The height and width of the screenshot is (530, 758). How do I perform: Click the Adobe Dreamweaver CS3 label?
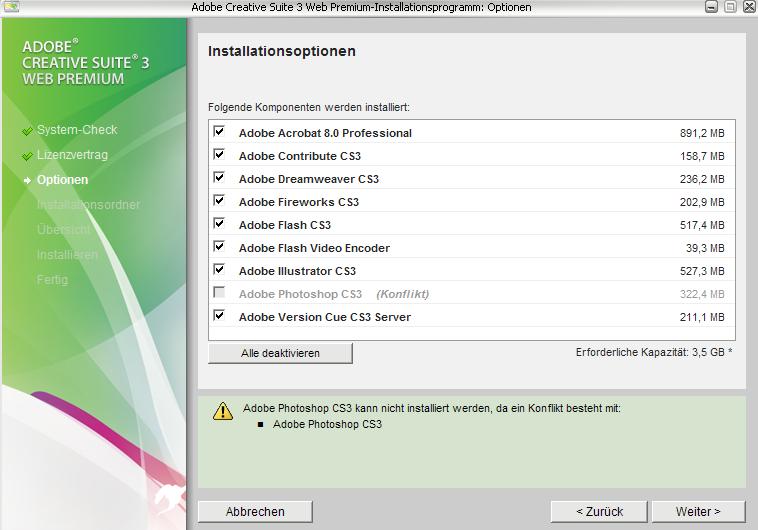pos(309,179)
